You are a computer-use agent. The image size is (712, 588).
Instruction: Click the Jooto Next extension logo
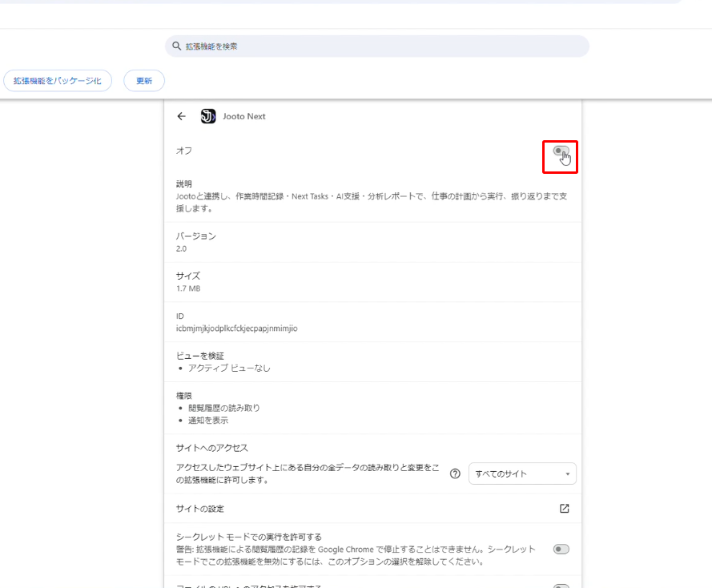[x=208, y=116]
